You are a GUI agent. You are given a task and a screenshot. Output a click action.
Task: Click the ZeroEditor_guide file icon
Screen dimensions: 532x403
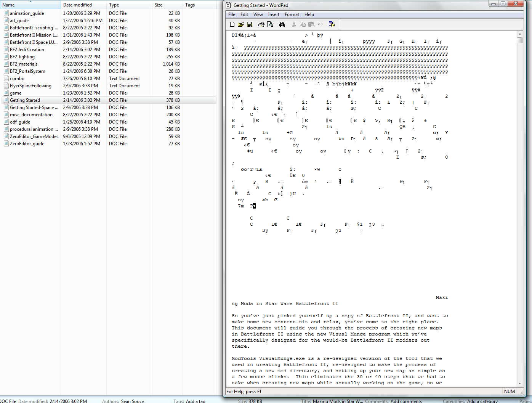click(x=6, y=143)
